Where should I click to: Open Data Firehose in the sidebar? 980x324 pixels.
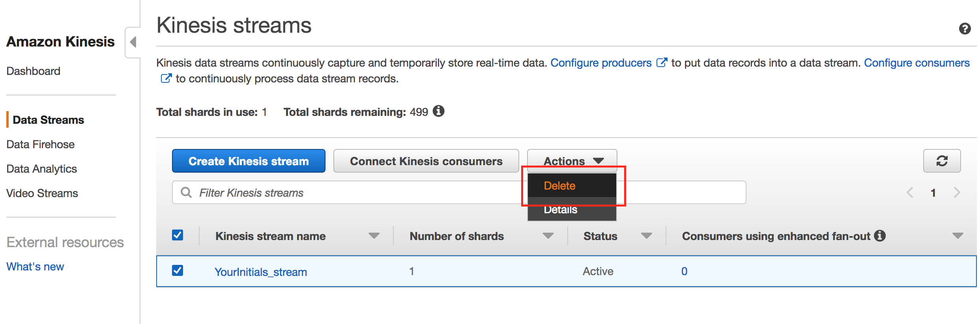coord(41,144)
